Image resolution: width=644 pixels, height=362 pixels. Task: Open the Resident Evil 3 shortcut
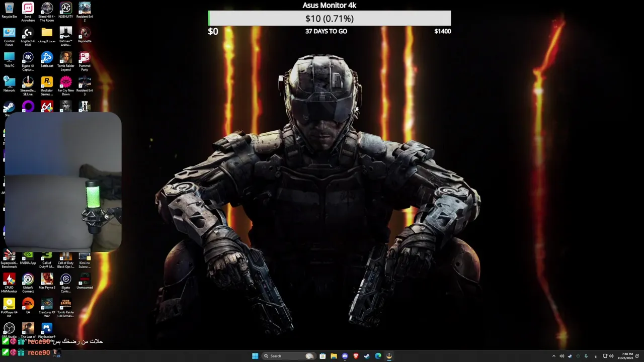click(85, 86)
